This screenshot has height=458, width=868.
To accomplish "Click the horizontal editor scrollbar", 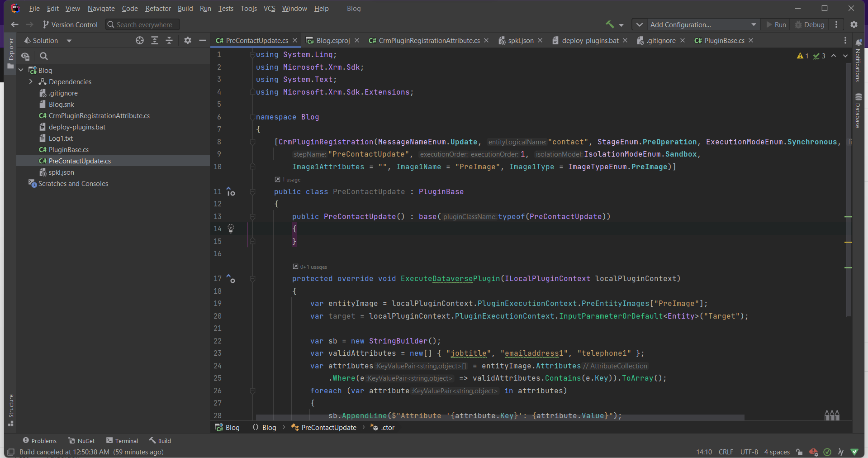I will tap(500, 418).
